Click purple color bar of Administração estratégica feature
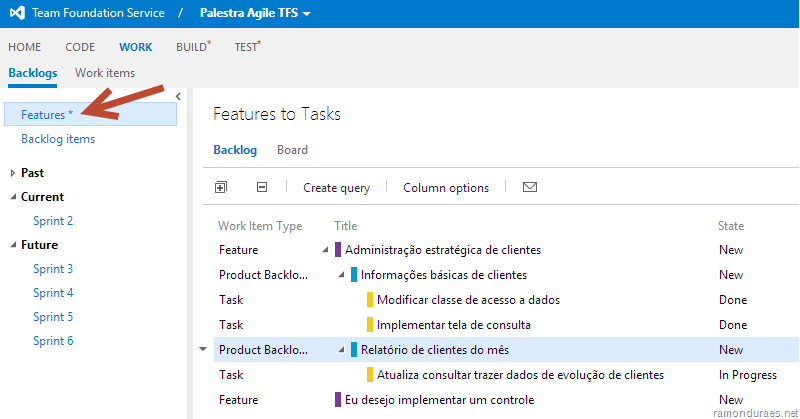This screenshot has width=800, height=419. coord(338,250)
